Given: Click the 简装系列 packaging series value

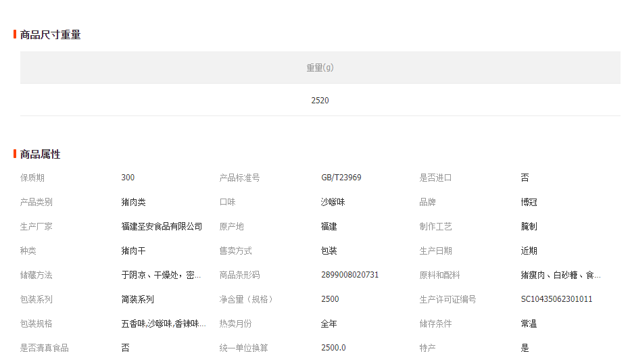Looking at the screenshot, I should coord(137,299).
